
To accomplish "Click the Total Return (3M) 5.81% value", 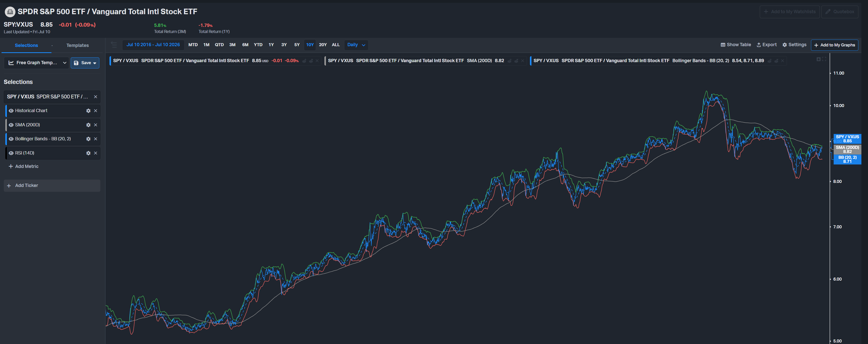I will 160,25.
